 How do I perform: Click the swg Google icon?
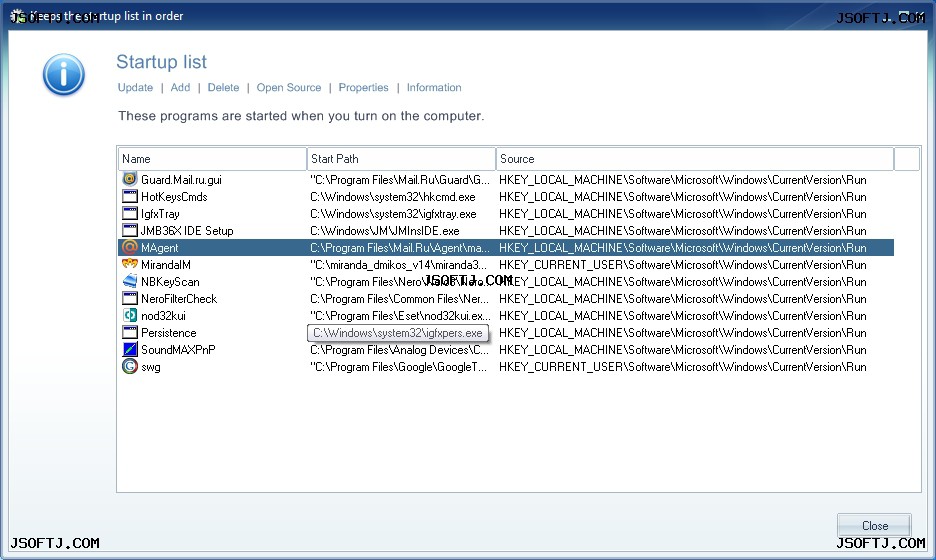click(130, 367)
